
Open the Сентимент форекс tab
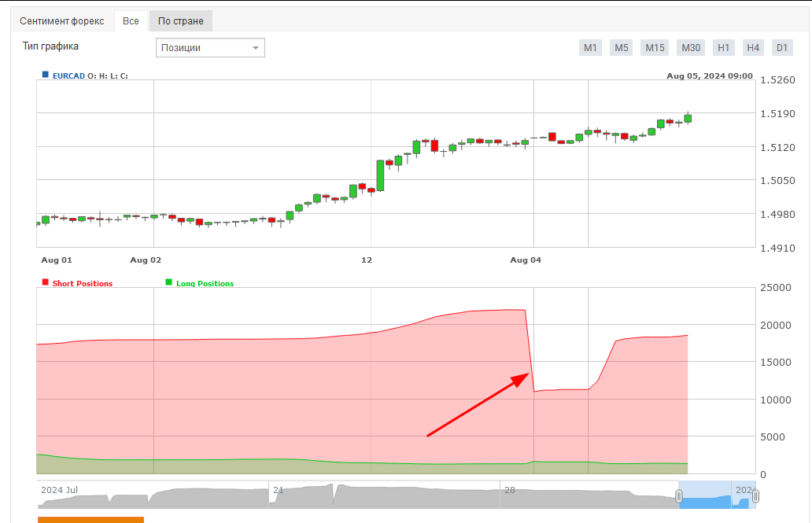[x=61, y=21]
